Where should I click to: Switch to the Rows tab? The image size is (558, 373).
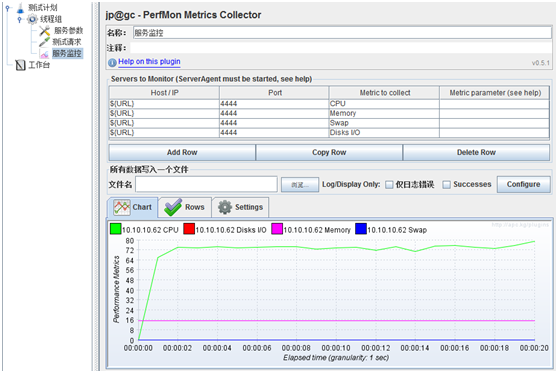[x=185, y=207]
